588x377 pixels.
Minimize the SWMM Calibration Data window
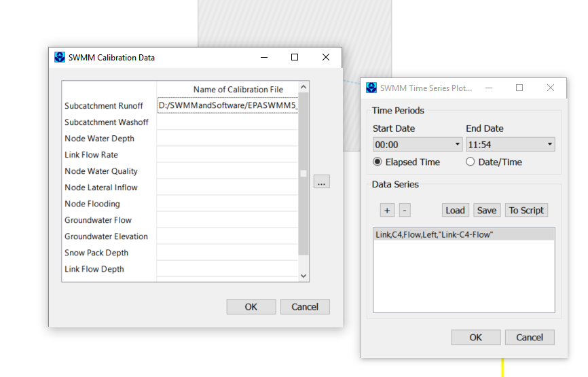(264, 57)
